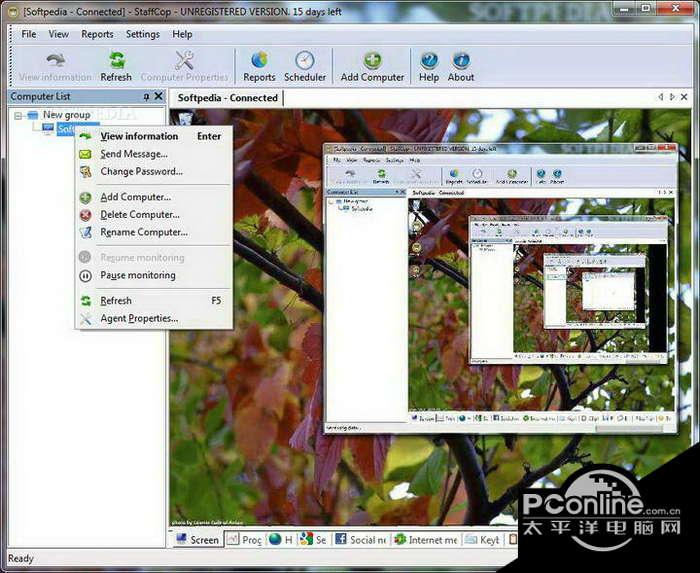Switch to the Proc tab
700x573 pixels.
tap(244, 540)
